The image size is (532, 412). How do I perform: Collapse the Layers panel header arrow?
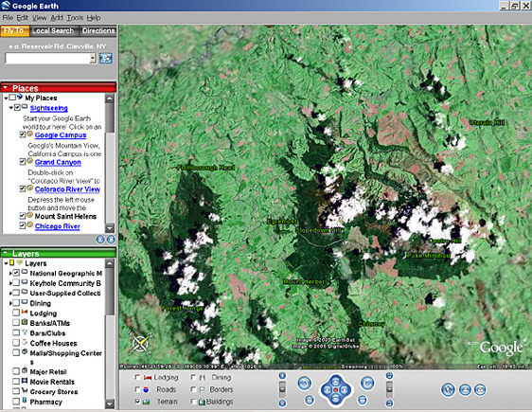[x=5, y=253]
